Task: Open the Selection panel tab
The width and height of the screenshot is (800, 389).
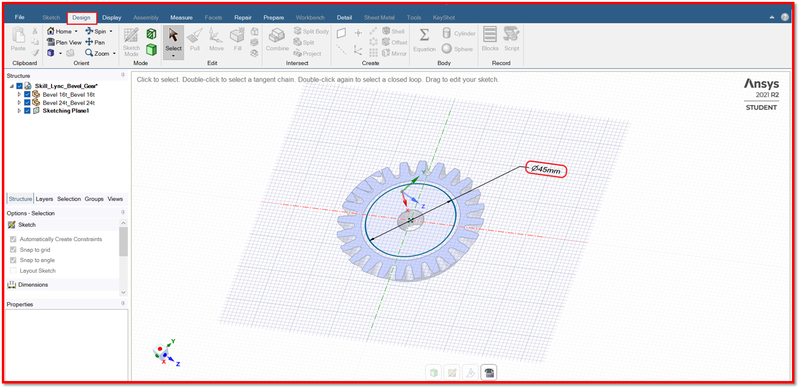Action: coord(69,199)
